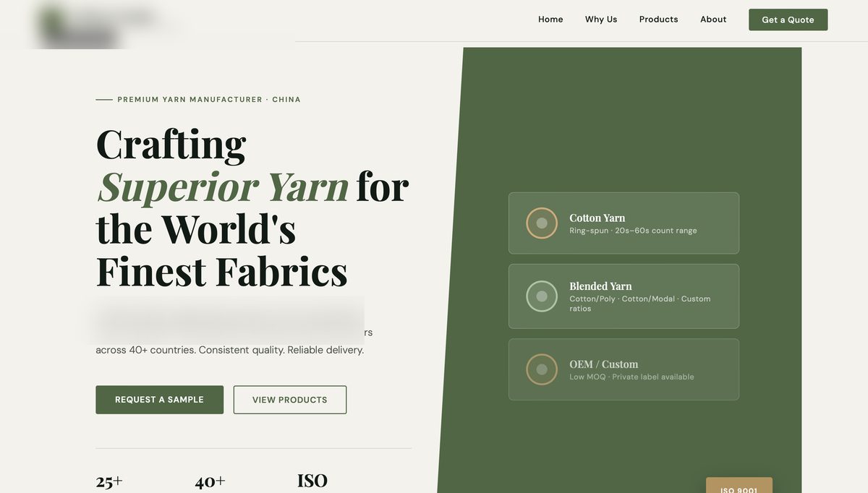Click 'Finest Fabrics' heading line
The height and width of the screenshot is (493, 868).
[222, 272]
